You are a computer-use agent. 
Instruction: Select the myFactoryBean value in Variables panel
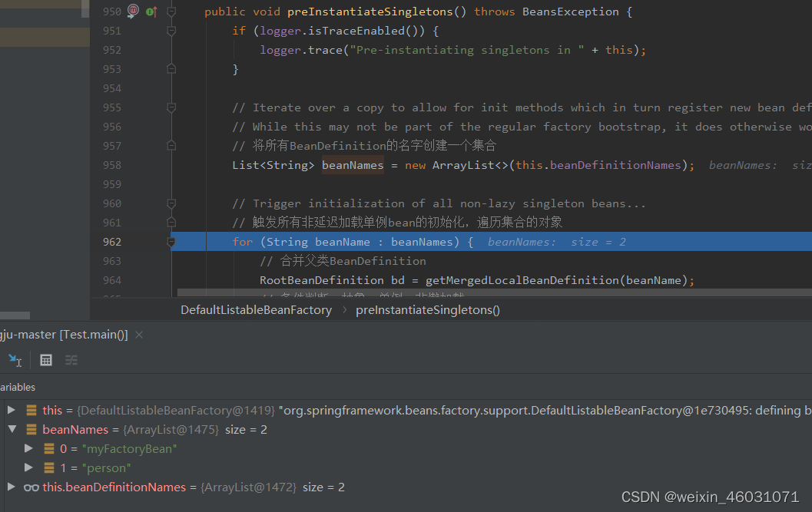click(x=129, y=448)
